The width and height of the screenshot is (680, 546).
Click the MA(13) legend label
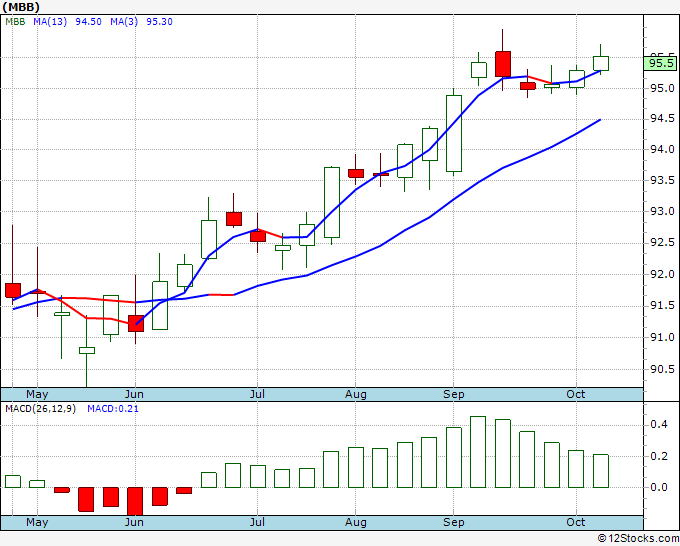50,22
